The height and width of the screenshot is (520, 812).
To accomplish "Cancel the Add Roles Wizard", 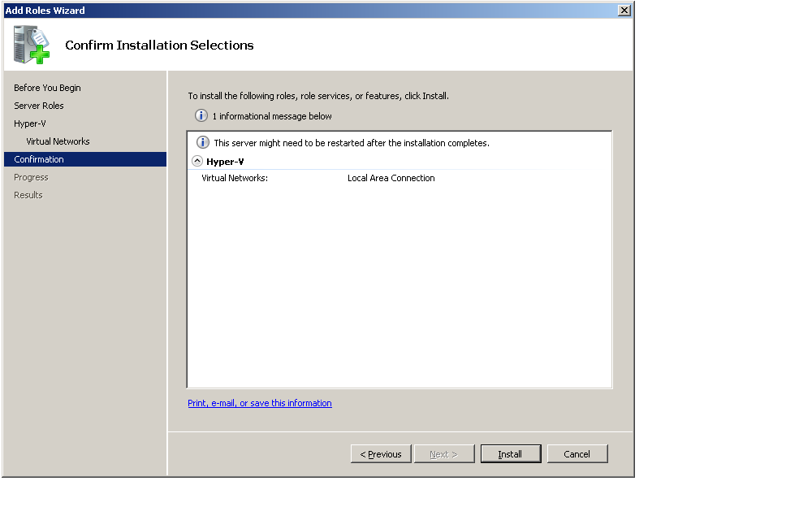I will (x=577, y=453).
